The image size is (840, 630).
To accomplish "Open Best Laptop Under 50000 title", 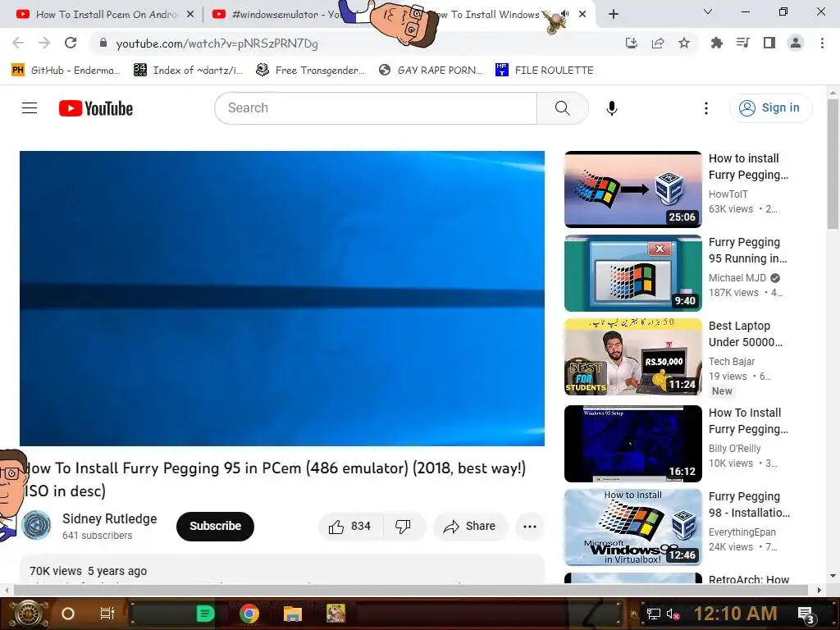I will click(x=746, y=334).
